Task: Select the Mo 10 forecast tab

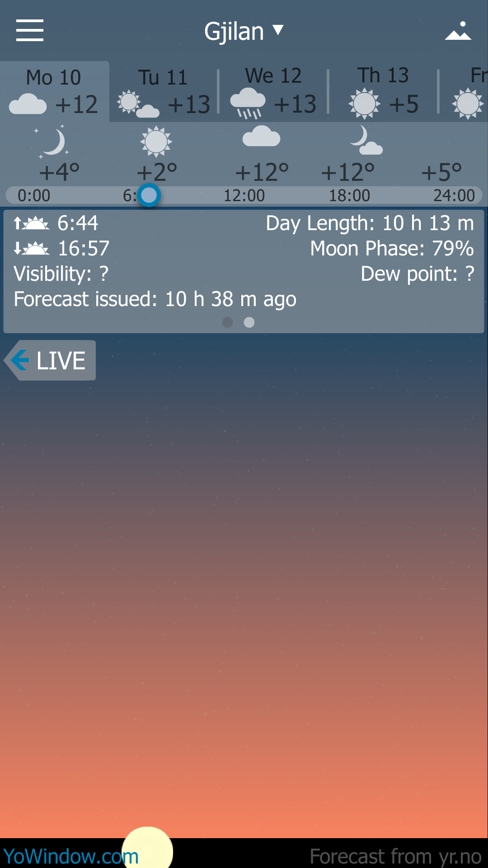Action: 54,92
